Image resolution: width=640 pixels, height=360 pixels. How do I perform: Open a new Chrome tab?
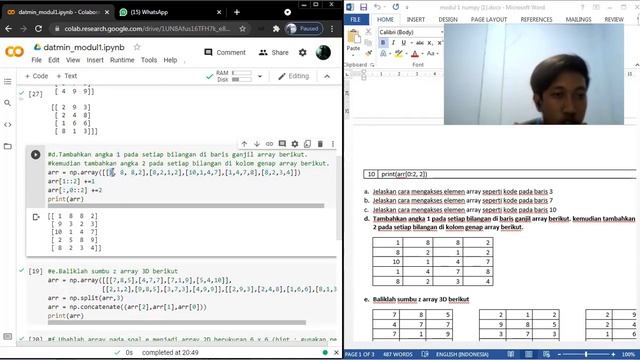coord(237,12)
